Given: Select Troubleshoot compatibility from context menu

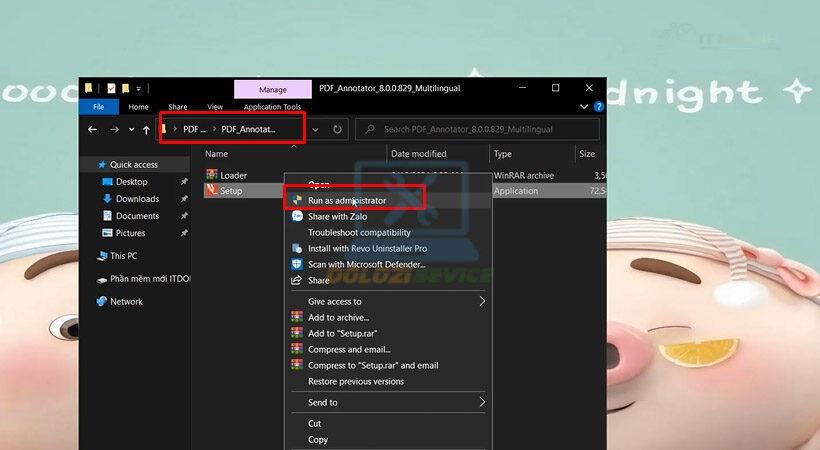Looking at the screenshot, I should coord(359,232).
